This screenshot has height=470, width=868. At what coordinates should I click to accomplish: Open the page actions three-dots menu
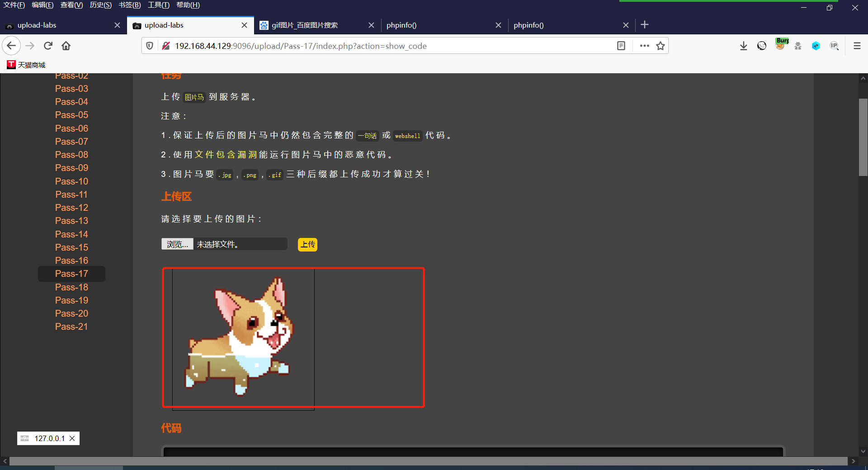coord(645,46)
